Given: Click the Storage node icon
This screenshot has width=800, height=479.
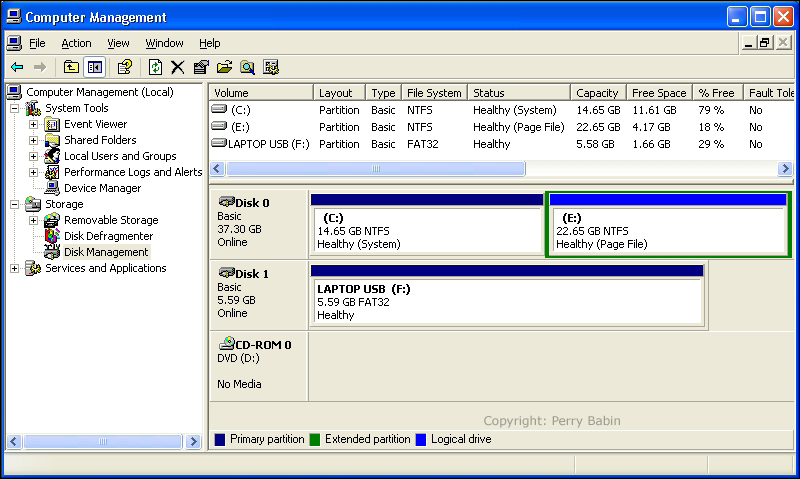Looking at the screenshot, I should (33, 204).
